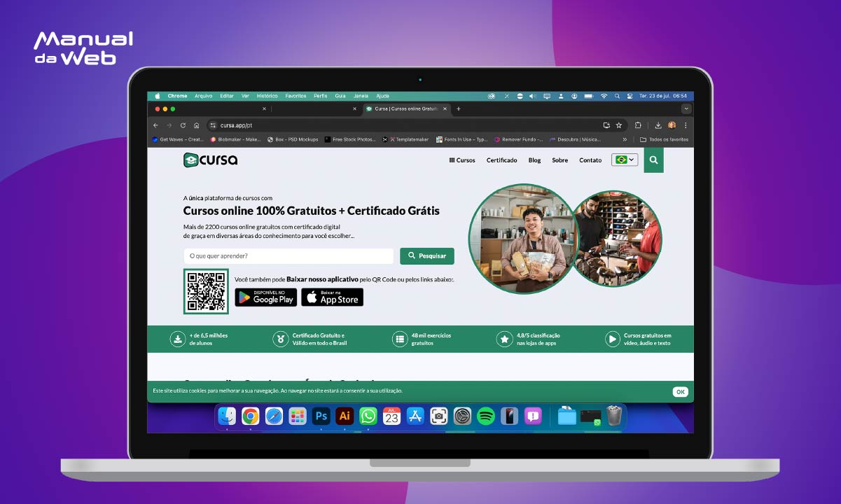Launch Illustrator from the dock

coord(345,416)
